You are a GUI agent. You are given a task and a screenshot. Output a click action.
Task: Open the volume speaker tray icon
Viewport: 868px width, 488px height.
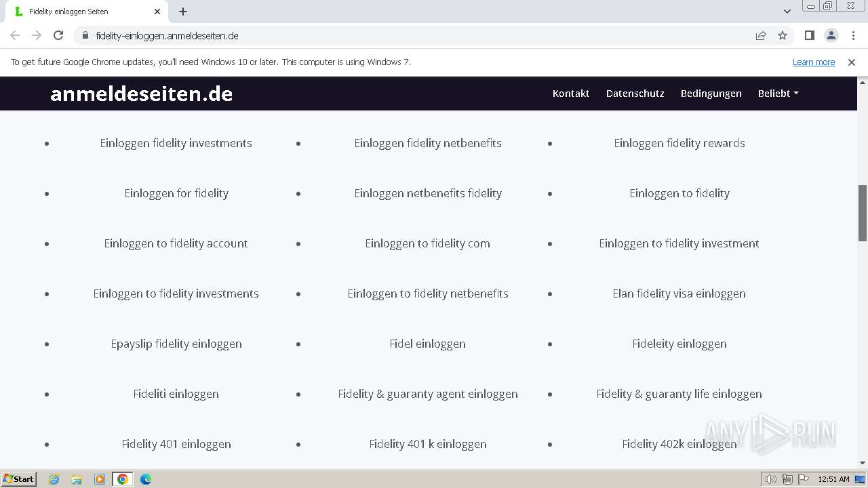770,479
